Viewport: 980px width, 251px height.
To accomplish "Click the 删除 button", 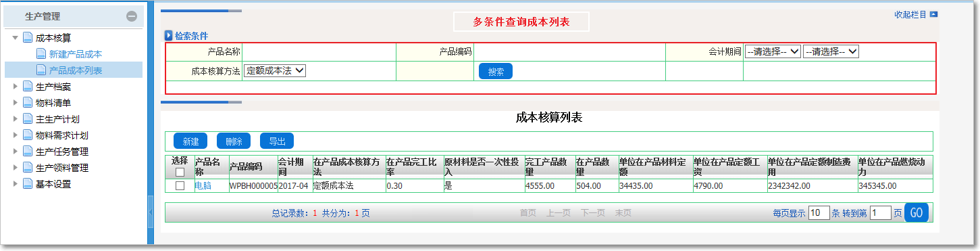I will (x=234, y=141).
